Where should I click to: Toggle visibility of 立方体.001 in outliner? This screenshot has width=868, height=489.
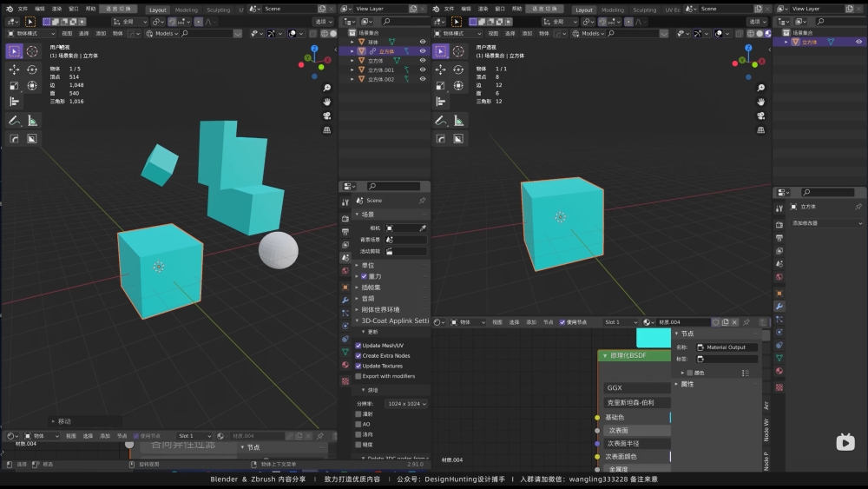pyautogui.click(x=423, y=69)
